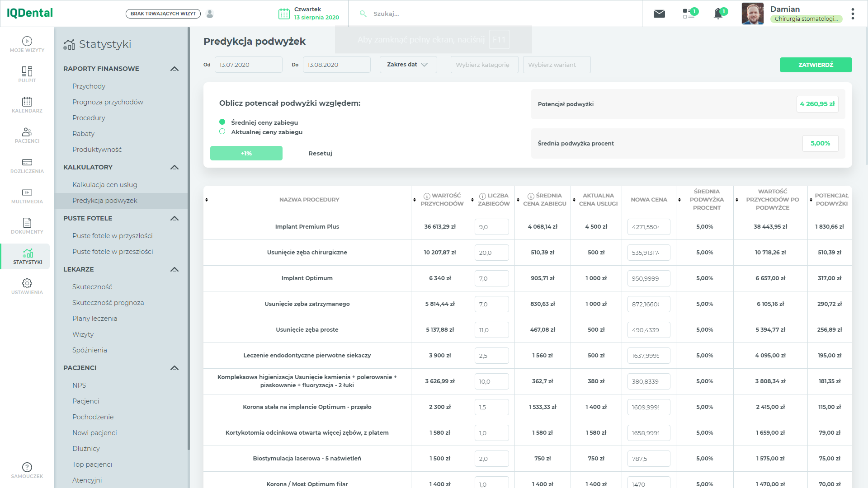Image resolution: width=868 pixels, height=488 pixels.
Task: Click the IQDental logo
Action: [30, 13]
